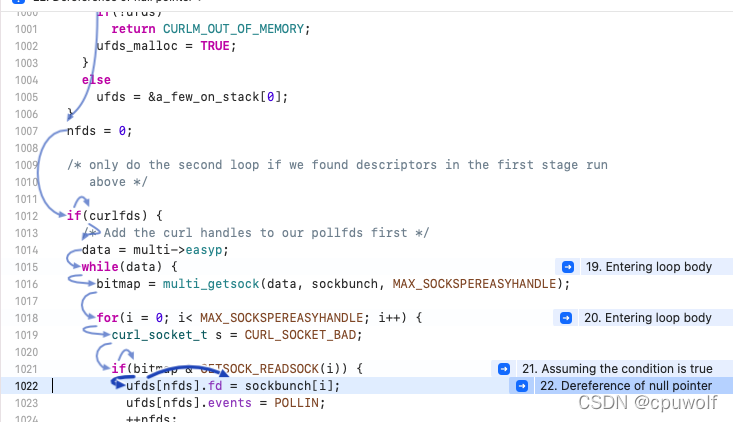Click line number 1022 in gutter

[26, 386]
